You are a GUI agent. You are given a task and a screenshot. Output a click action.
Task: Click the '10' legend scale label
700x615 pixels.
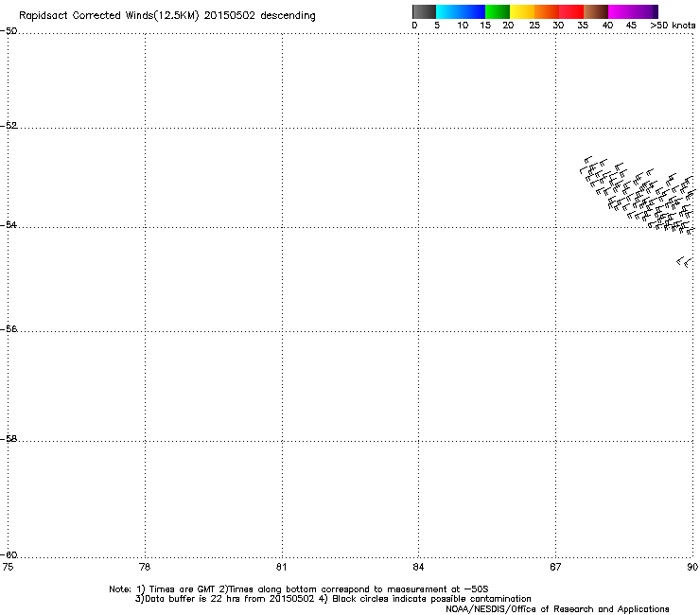463,26
